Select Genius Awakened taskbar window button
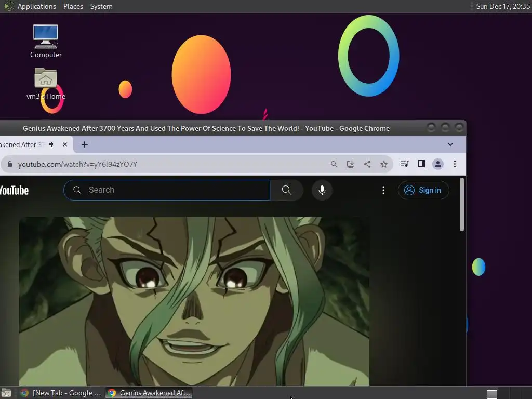The image size is (532, 399). (149, 393)
